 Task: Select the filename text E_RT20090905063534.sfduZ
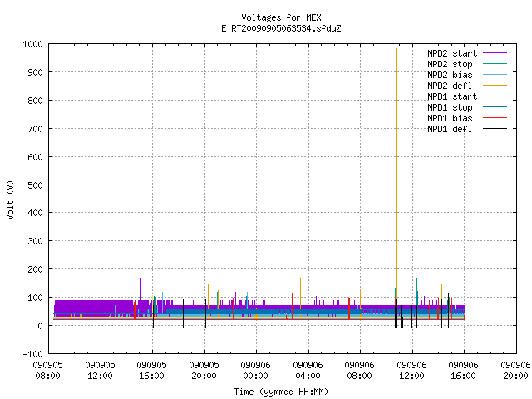click(281, 28)
